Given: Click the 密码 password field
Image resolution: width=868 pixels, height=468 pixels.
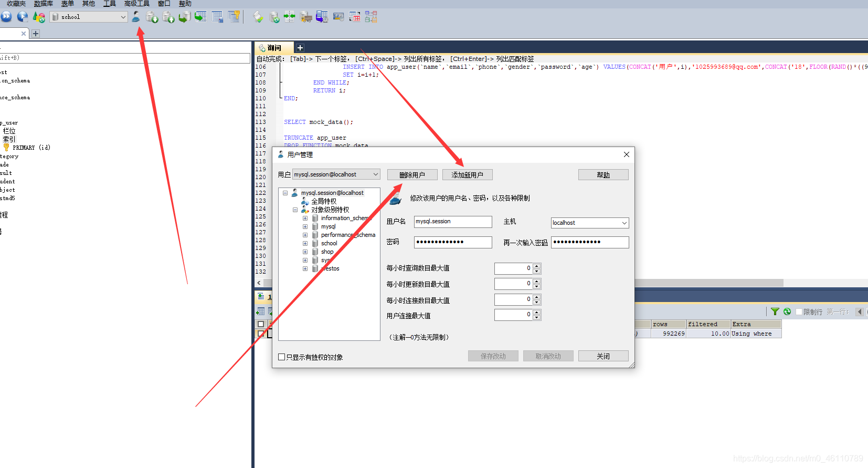Looking at the screenshot, I should coord(453,242).
